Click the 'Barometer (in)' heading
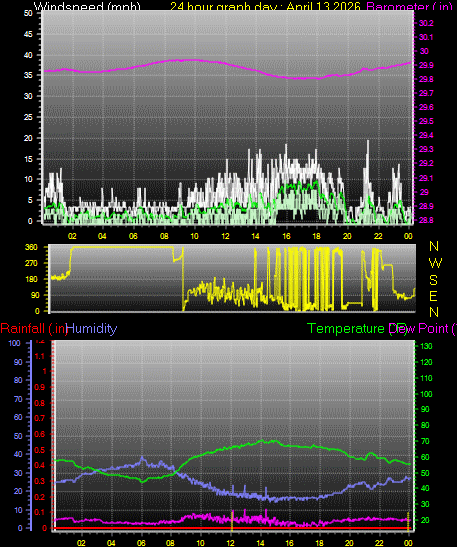This screenshot has height=547, width=457. (x=410, y=6)
